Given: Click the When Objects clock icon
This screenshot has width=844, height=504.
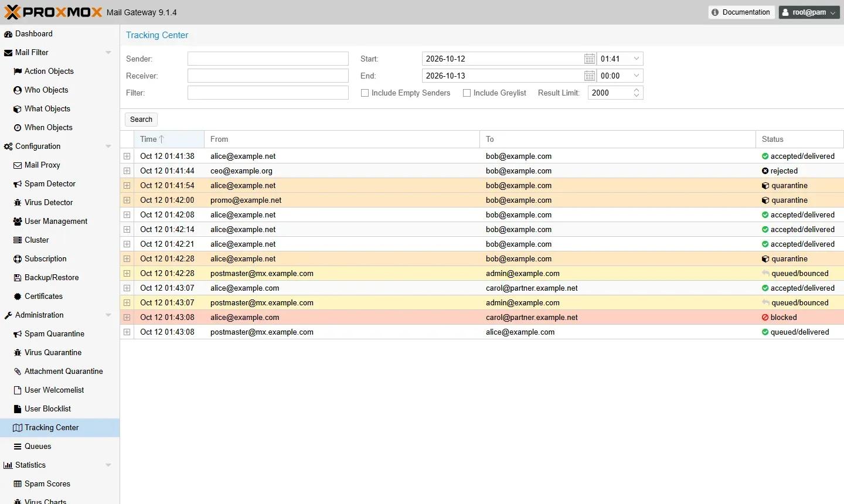Looking at the screenshot, I should click(x=18, y=128).
